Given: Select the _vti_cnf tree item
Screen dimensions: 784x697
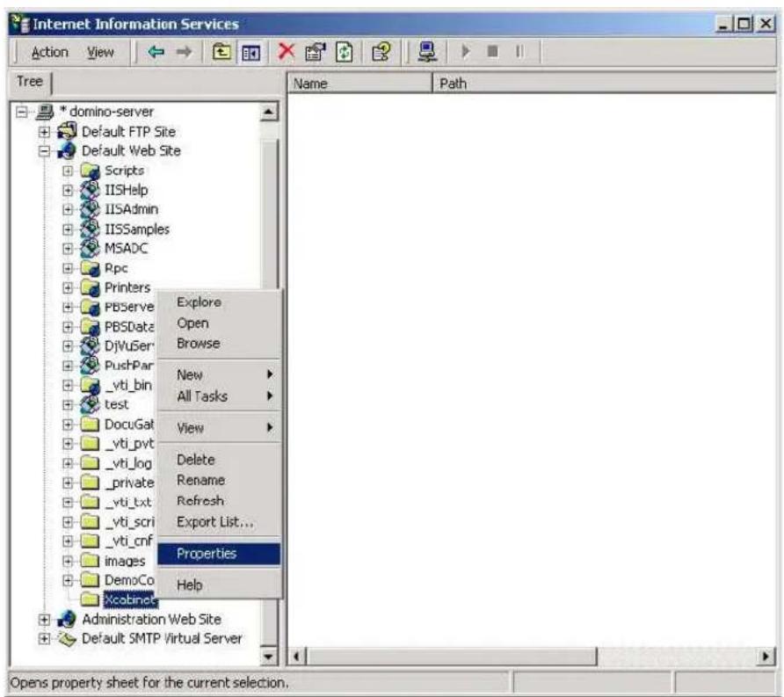Looking at the screenshot, I should [128, 541].
